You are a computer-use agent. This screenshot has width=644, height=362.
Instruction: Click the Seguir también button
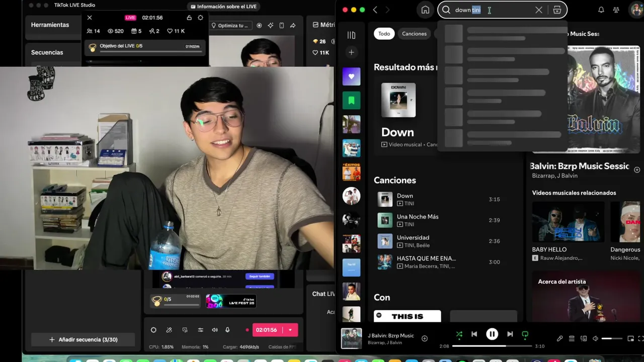pyautogui.click(x=260, y=277)
